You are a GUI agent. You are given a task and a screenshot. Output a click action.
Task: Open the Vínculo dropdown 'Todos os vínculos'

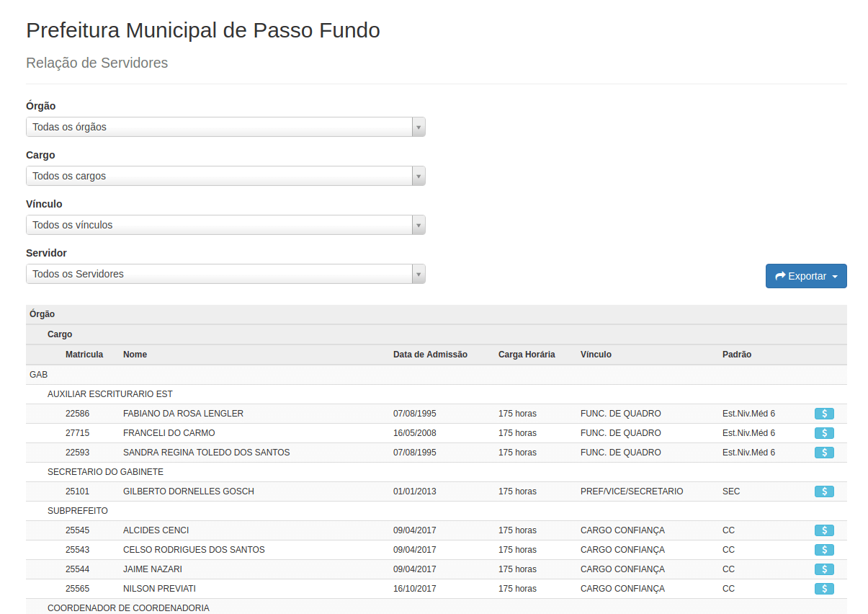225,225
